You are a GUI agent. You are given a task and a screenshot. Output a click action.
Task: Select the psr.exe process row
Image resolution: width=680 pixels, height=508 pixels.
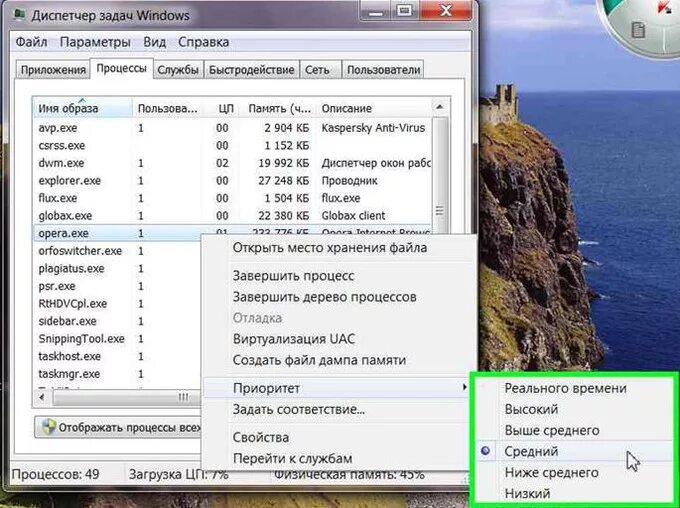point(117,286)
